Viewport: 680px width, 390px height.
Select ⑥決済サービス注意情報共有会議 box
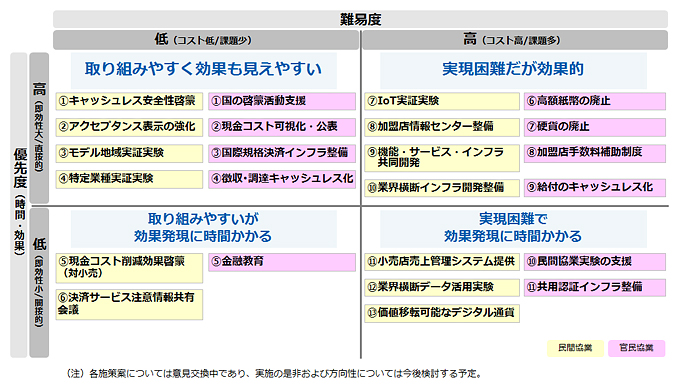click(x=129, y=305)
